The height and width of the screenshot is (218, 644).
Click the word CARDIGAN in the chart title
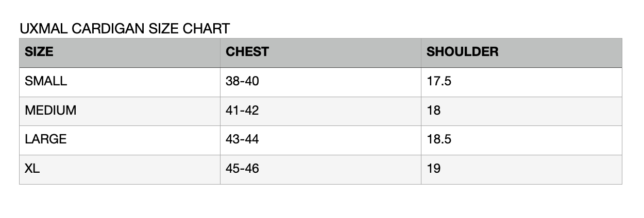point(109,29)
